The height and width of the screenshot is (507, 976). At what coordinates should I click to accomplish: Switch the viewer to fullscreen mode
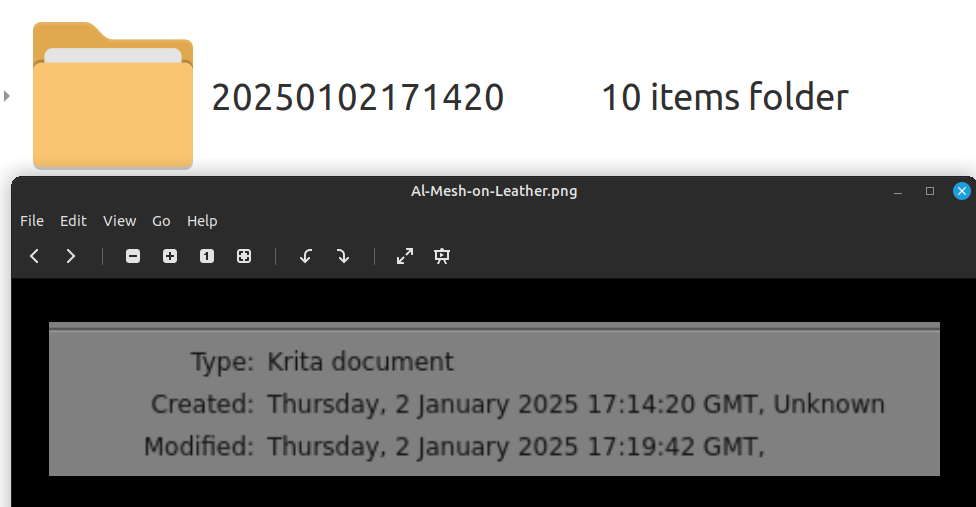[405, 256]
